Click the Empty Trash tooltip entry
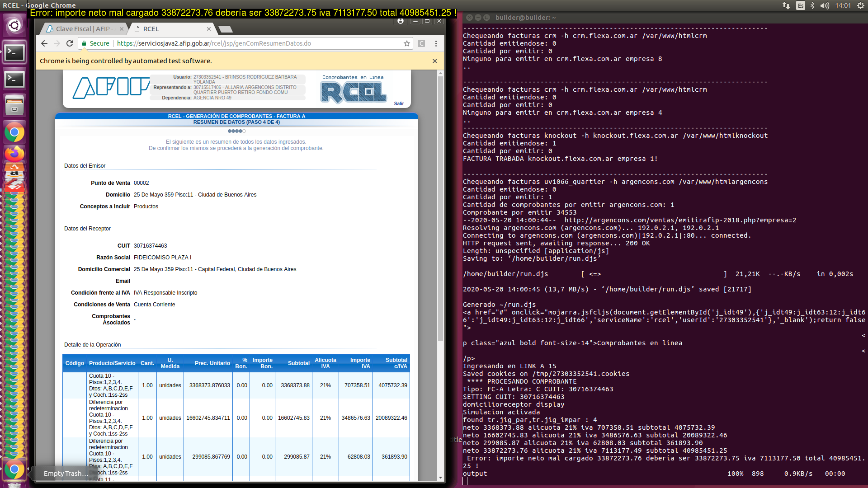Screen dimensions: 868x488 click(66, 474)
